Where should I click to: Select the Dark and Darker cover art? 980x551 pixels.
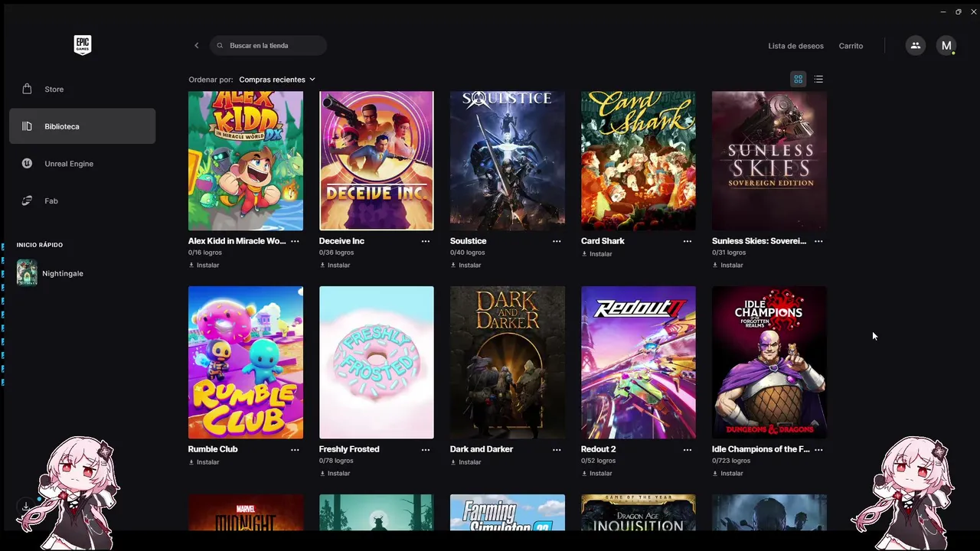[508, 363]
